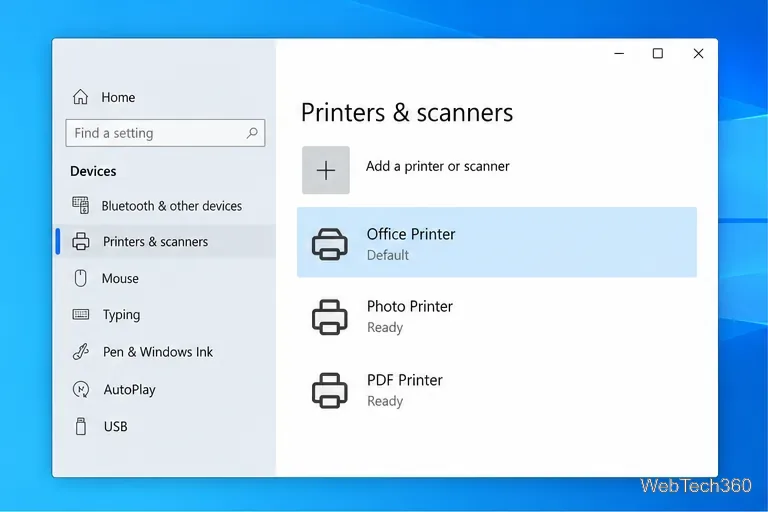This screenshot has height=512, width=768.
Task: Click the Default status under Office Printer
Action: (388, 255)
